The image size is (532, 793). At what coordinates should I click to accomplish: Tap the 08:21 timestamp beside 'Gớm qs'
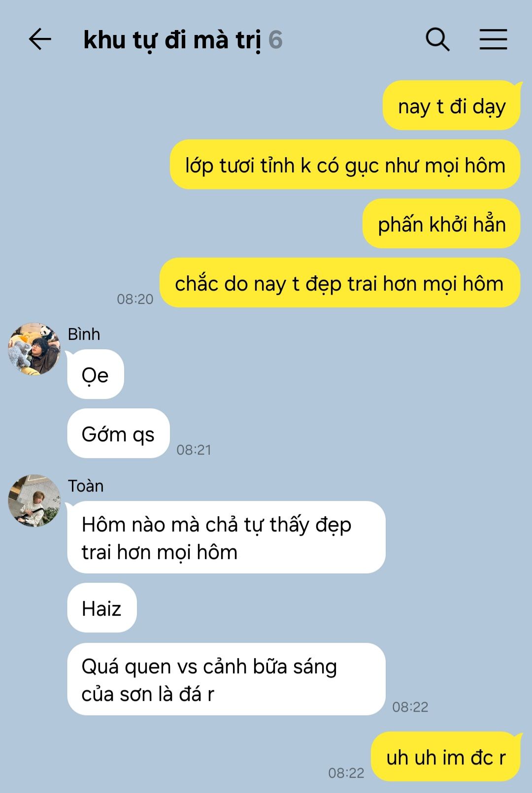point(194,450)
